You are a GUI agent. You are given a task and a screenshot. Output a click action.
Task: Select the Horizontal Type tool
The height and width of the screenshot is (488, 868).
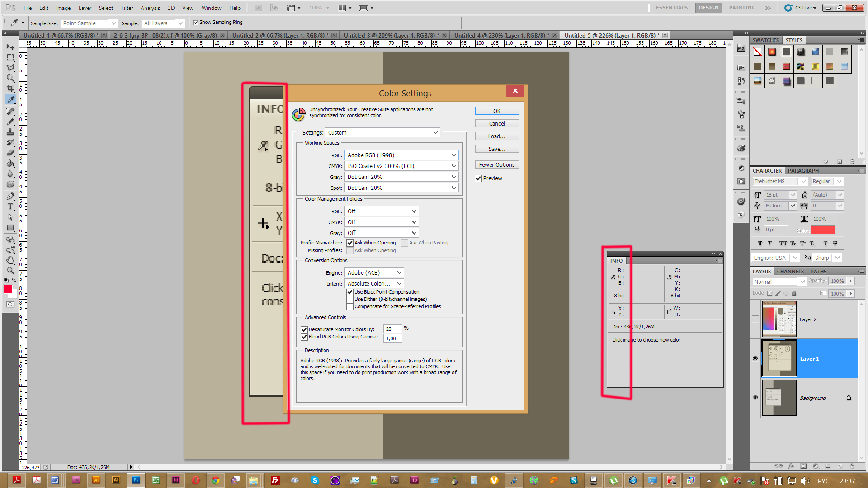point(10,206)
